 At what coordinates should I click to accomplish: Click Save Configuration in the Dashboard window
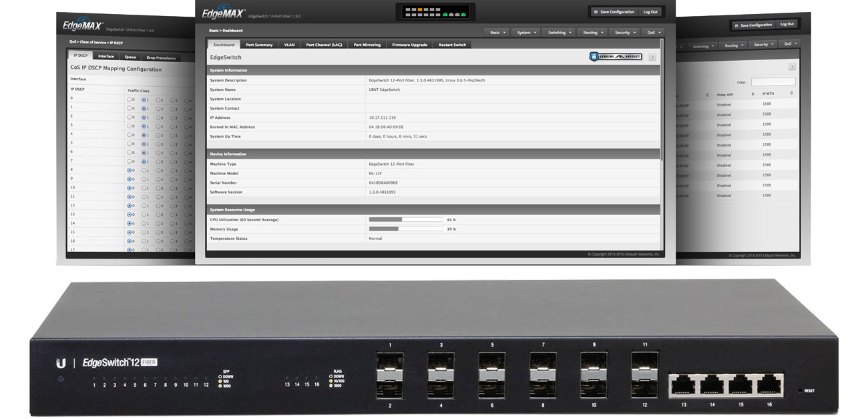(x=613, y=11)
